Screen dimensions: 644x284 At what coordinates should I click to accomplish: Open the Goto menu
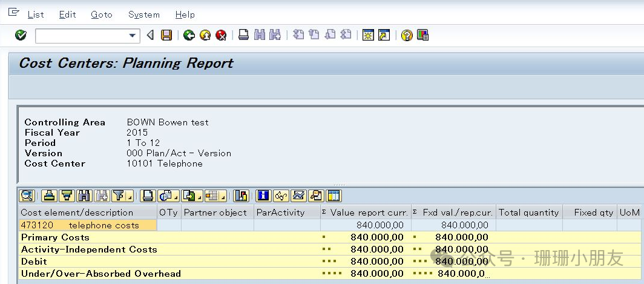pyautogui.click(x=101, y=15)
